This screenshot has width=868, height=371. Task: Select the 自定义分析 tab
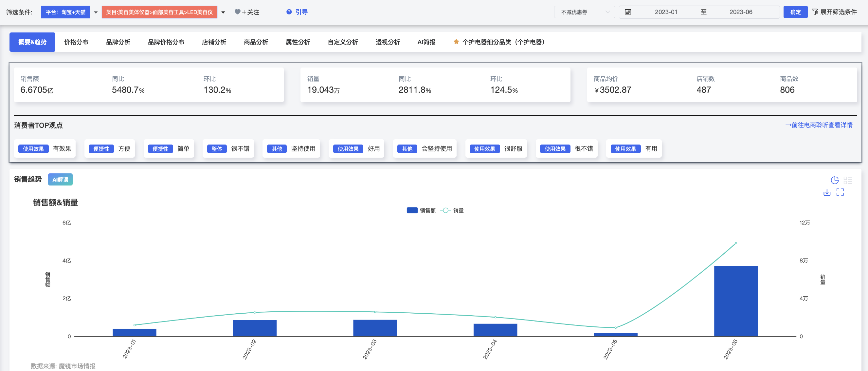tap(343, 42)
